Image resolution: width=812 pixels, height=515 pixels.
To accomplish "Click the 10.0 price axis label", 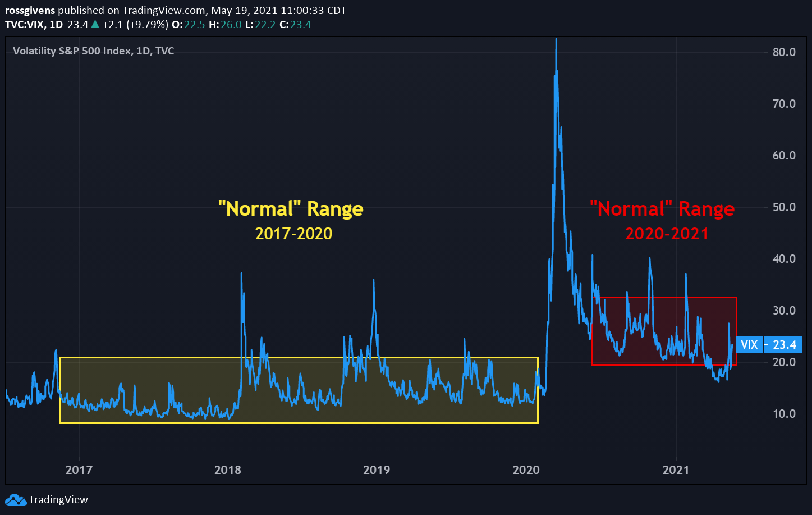I will point(784,414).
